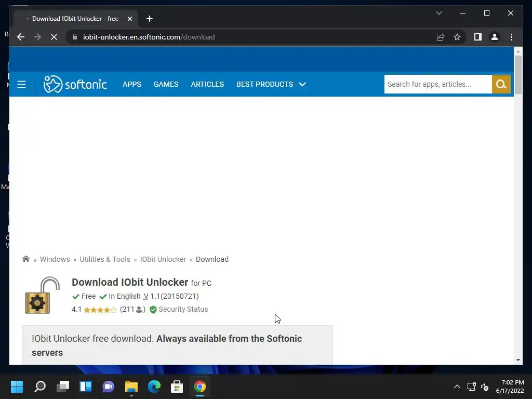Open tab search chevron in title bar
This screenshot has height=399, width=532.
[438, 13]
